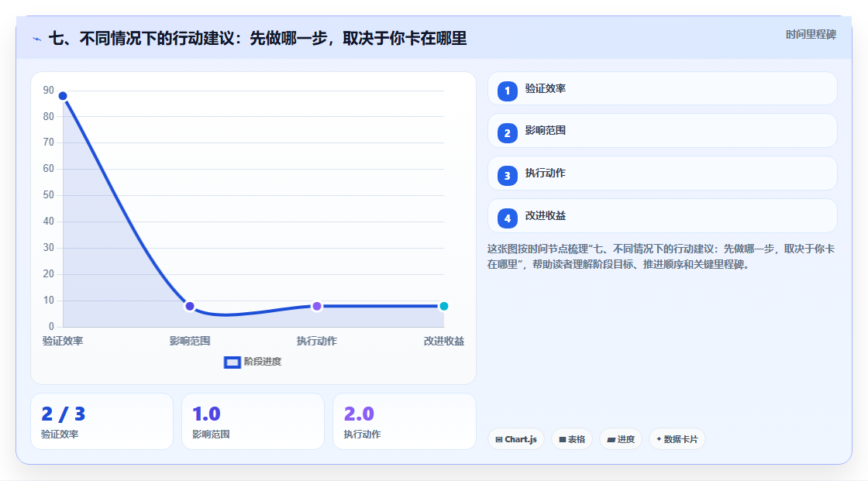This screenshot has height=481, width=868.
Task: Click the '2.0' value in the 执行动作 card
Action: tap(359, 414)
